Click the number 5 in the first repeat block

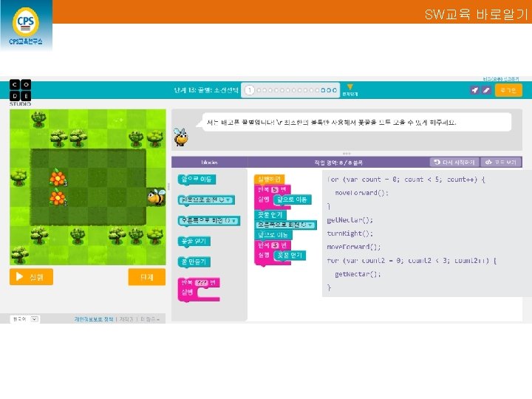[275, 189]
